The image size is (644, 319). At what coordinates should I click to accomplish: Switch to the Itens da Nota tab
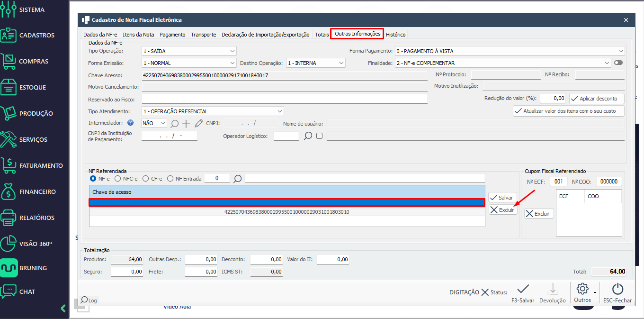click(138, 35)
